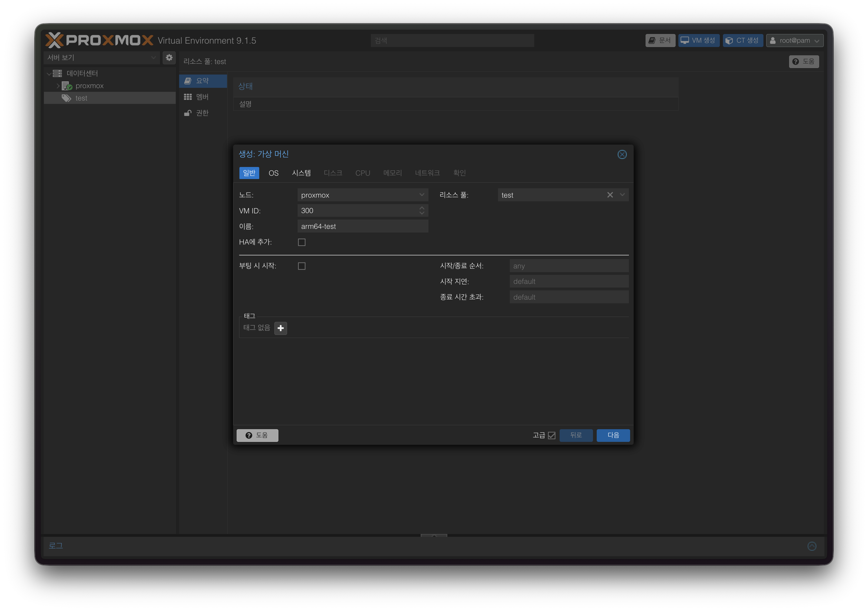Click the 다음 next button

click(613, 435)
